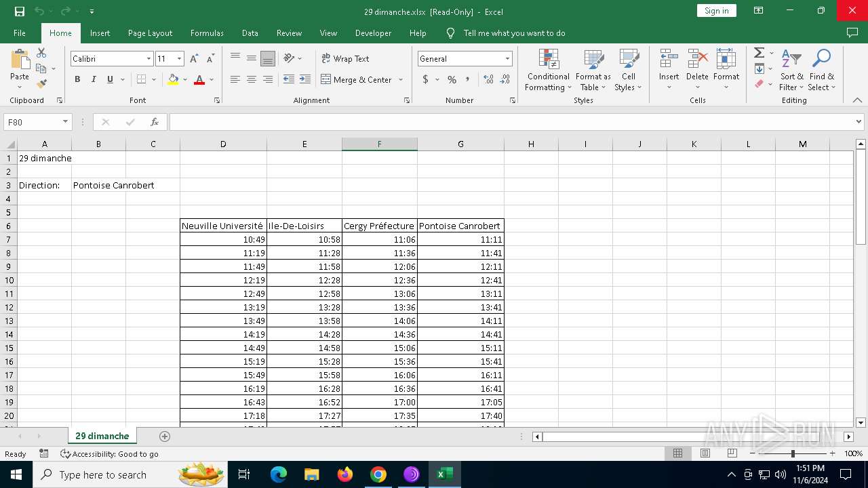868x488 pixels.
Task: Open Font dialog launcher
Action: tap(217, 100)
